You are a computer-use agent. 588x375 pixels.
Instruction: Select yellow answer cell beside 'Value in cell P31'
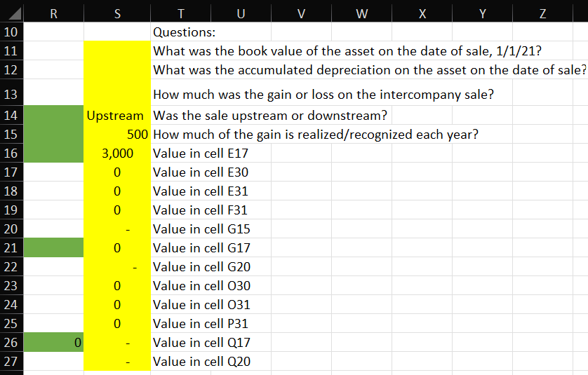pyautogui.click(x=117, y=323)
